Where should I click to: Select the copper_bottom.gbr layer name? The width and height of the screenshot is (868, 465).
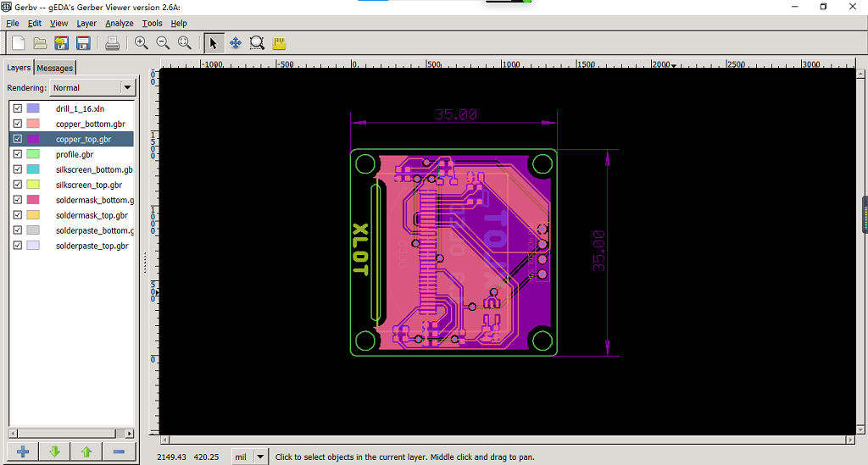(90, 124)
